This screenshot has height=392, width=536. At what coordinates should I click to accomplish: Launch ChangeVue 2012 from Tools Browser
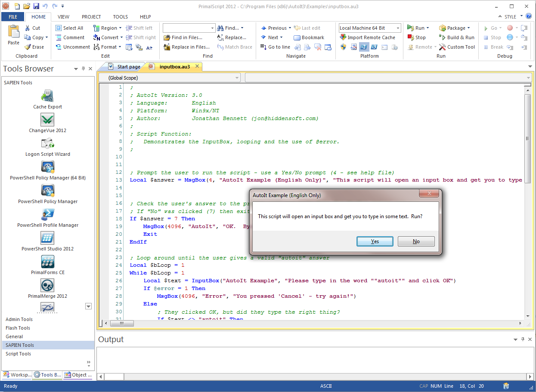point(47,123)
